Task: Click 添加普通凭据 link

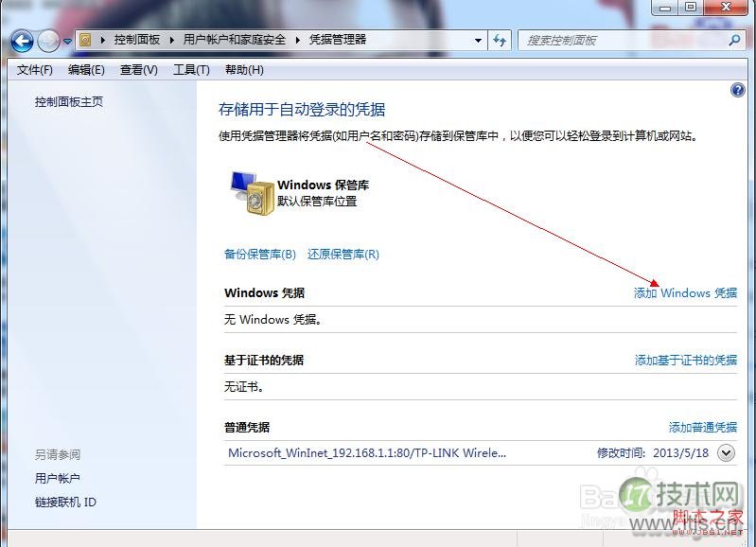Action: pyautogui.click(x=702, y=427)
